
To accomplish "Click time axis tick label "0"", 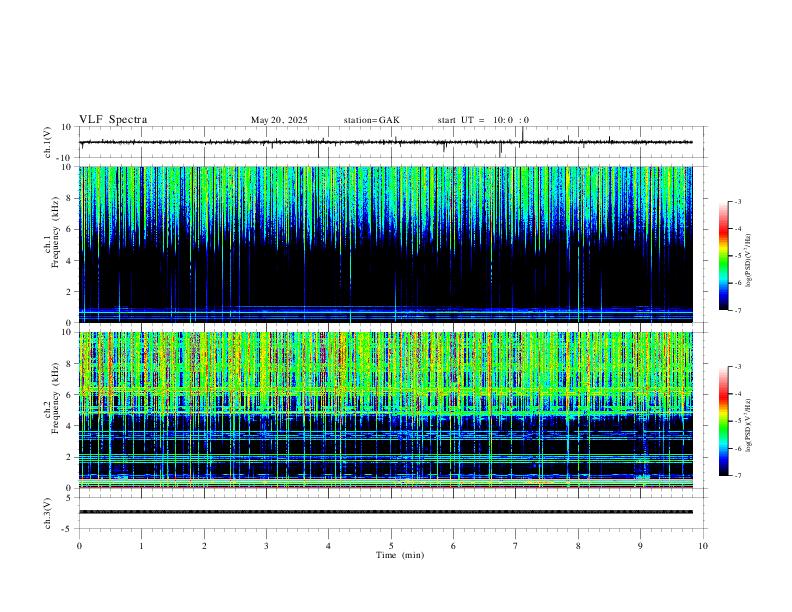I will pos(79,546).
